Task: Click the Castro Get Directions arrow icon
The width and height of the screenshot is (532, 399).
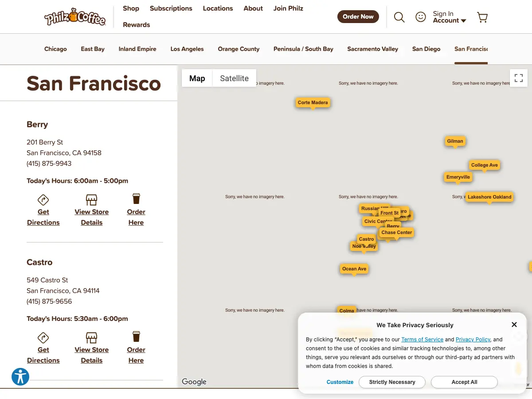Action: (x=43, y=337)
